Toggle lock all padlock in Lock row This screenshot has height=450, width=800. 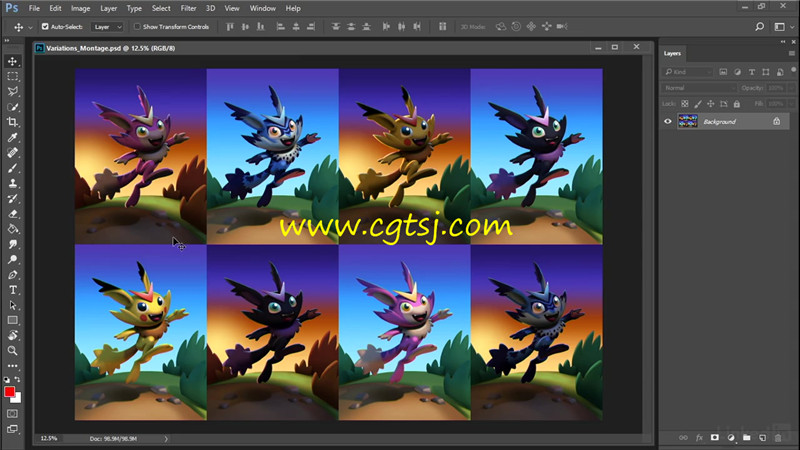737,104
